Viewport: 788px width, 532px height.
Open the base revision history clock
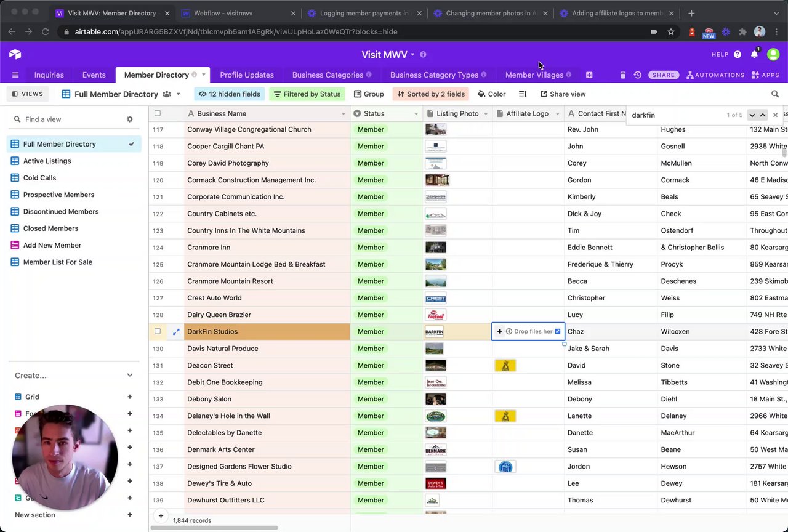[638, 75]
